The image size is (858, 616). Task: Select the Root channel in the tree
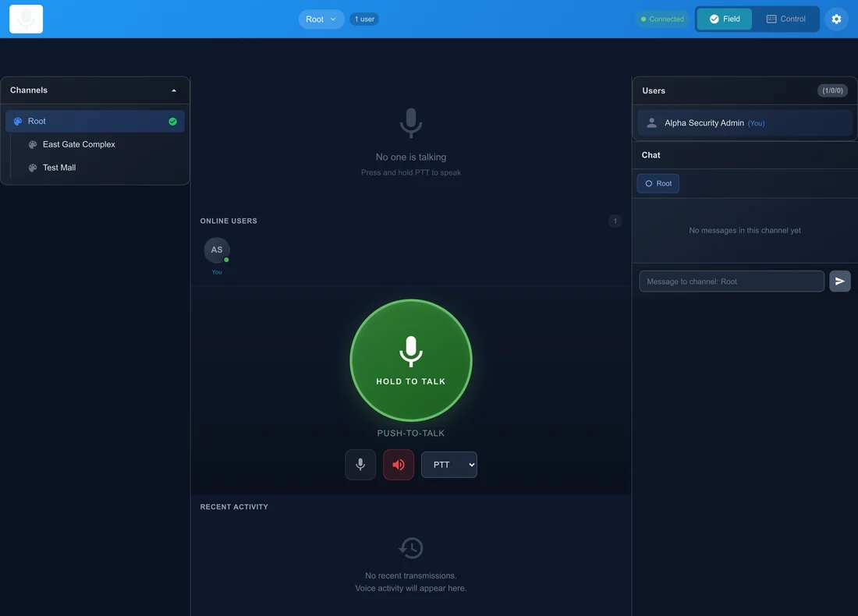94,122
